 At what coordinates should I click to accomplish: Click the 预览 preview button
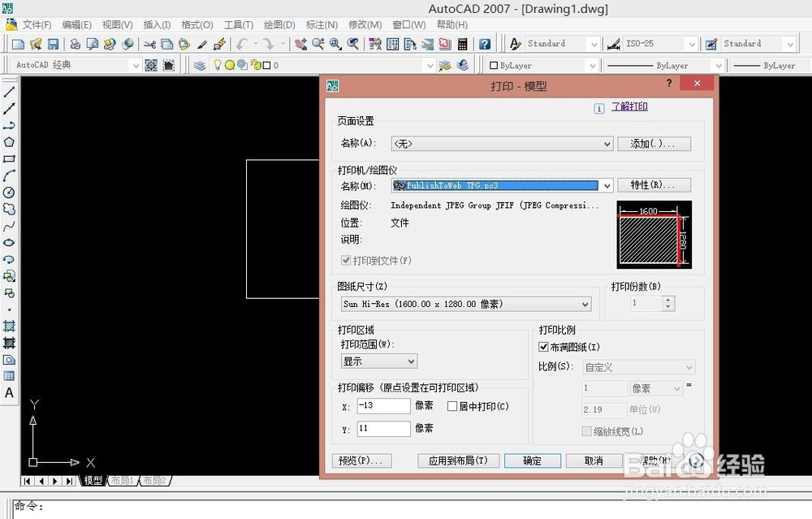coord(361,460)
